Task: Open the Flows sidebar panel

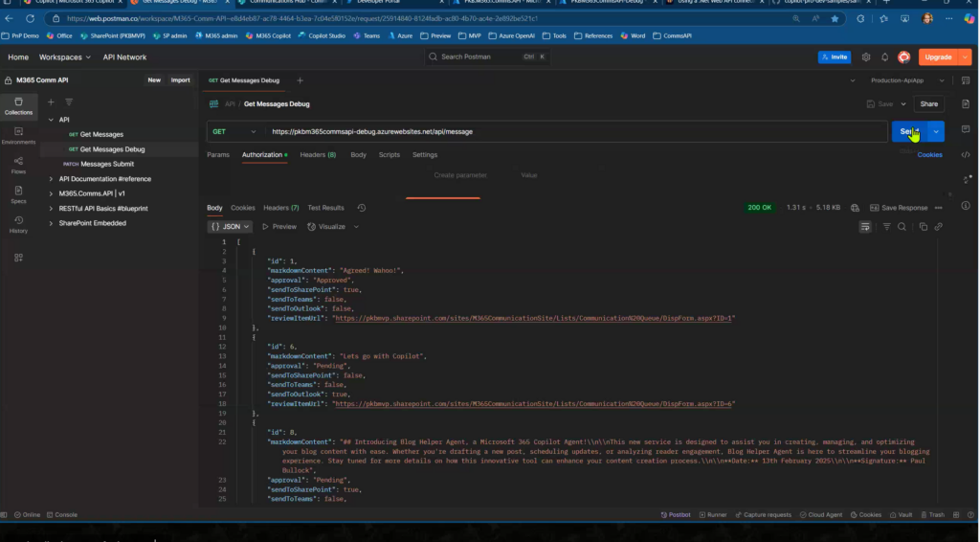Action: coord(18,165)
